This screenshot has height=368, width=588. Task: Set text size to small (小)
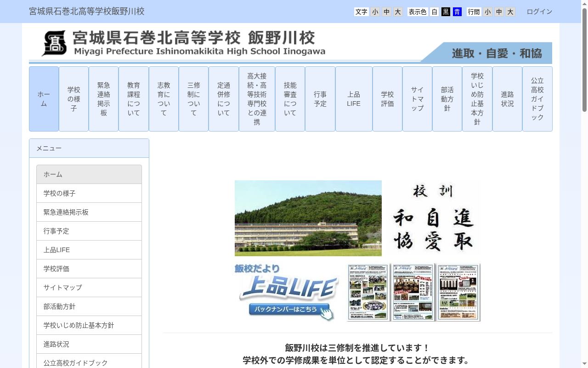pos(375,12)
